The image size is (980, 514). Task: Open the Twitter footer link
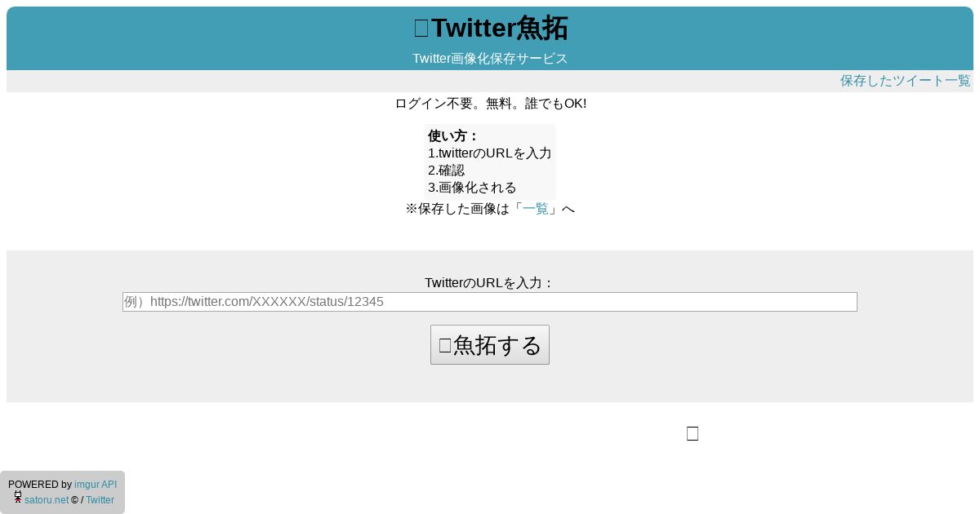click(x=100, y=500)
